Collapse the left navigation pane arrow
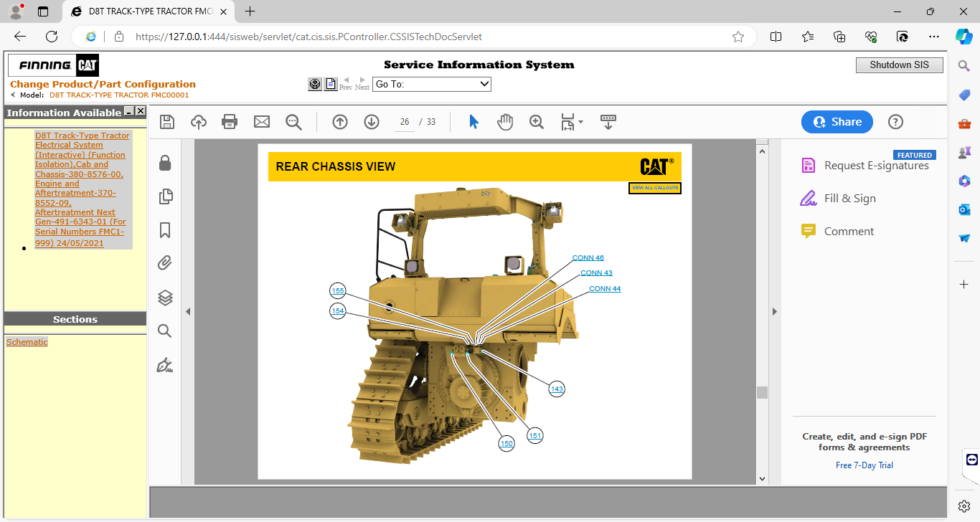 (x=188, y=311)
